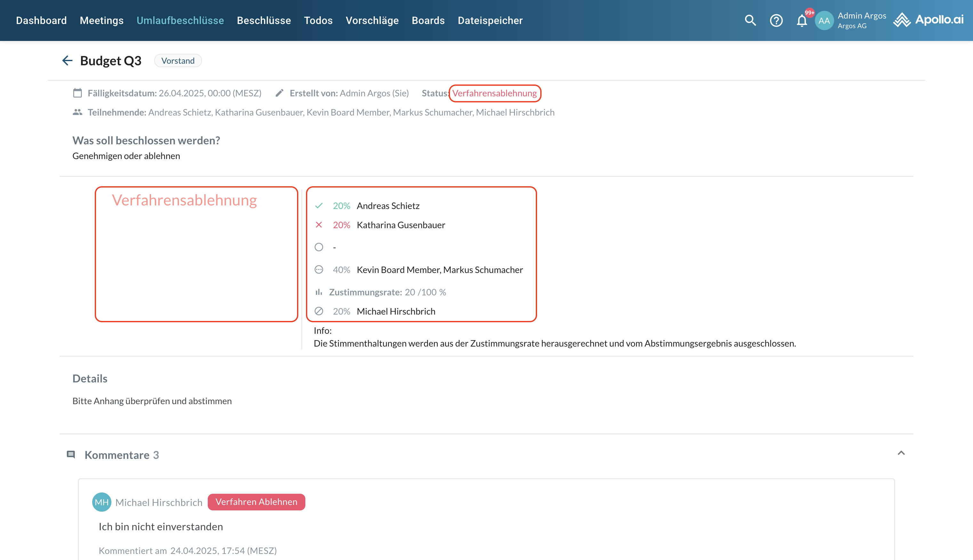The image size is (973, 560).
Task: Click the pending dots vote status icon
Action: coord(319,270)
